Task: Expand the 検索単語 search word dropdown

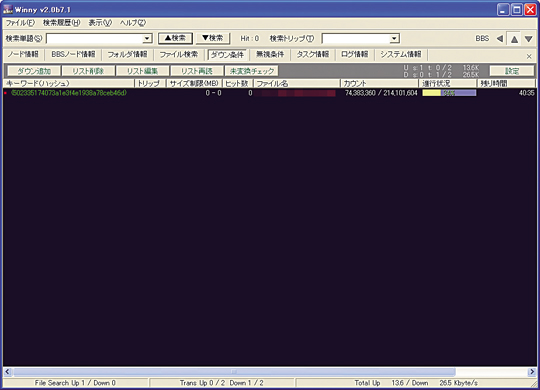Action: coord(147,38)
